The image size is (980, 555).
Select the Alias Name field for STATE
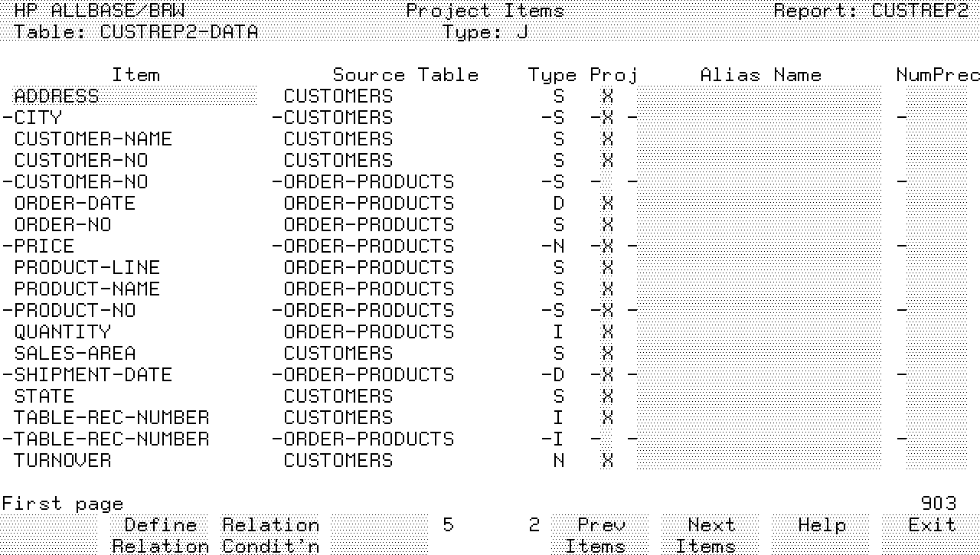click(x=758, y=397)
